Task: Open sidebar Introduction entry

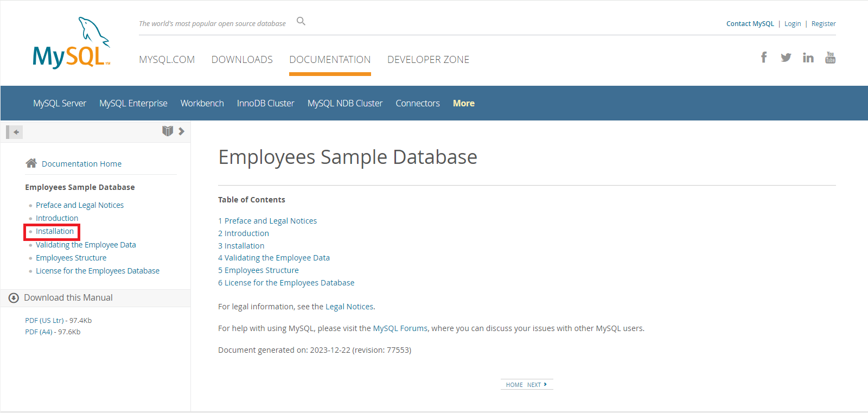Action: coord(57,218)
